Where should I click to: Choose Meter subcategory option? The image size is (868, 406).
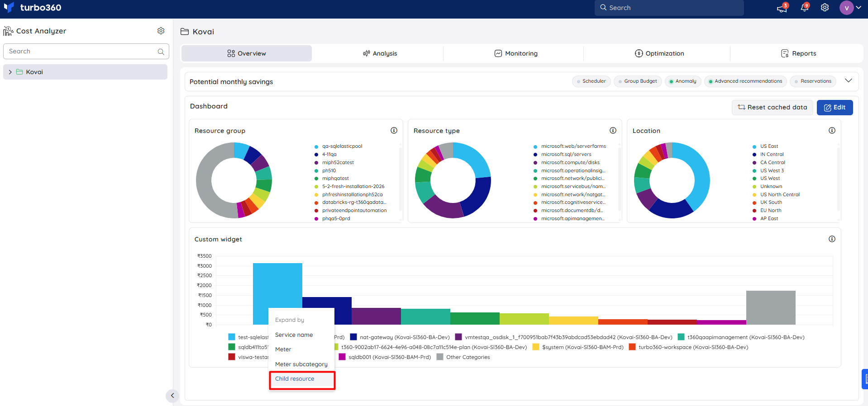click(301, 364)
